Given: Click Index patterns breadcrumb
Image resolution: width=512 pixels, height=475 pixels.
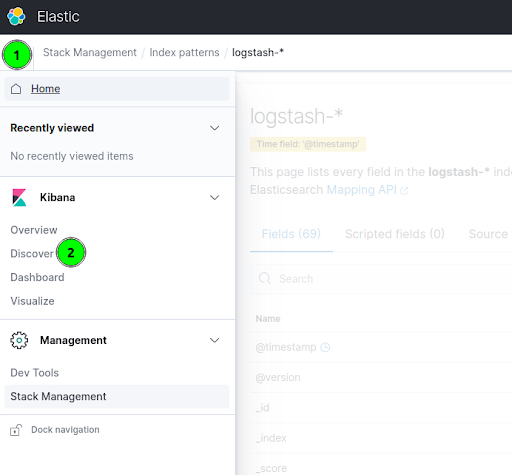Looking at the screenshot, I should pos(184,52).
